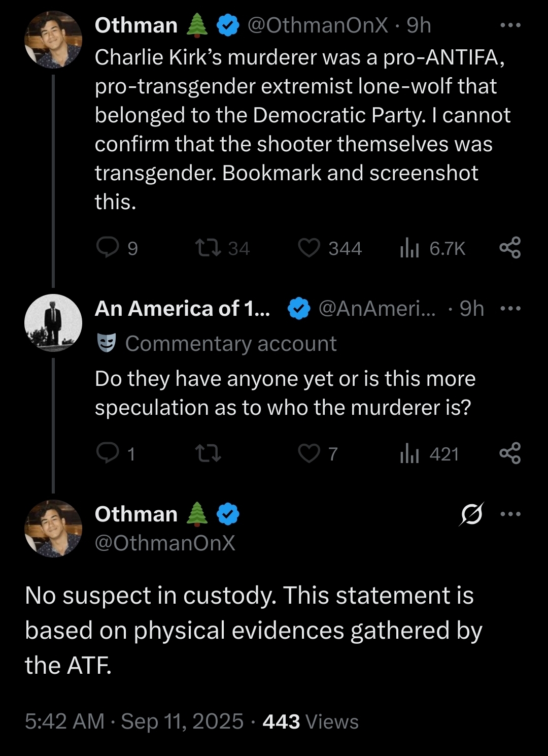This screenshot has width=548, height=756.
Task: Repost the An America of 1... reply
Action: coord(208,453)
